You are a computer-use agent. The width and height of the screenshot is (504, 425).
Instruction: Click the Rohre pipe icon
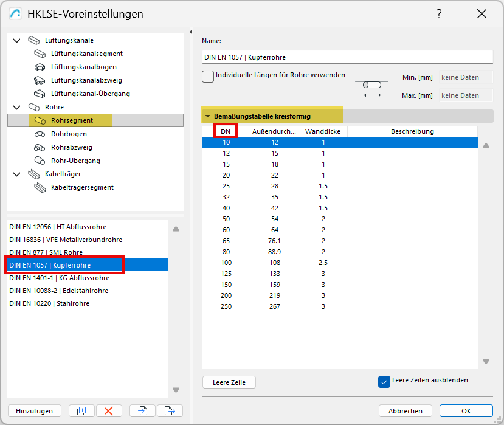(x=34, y=107)
